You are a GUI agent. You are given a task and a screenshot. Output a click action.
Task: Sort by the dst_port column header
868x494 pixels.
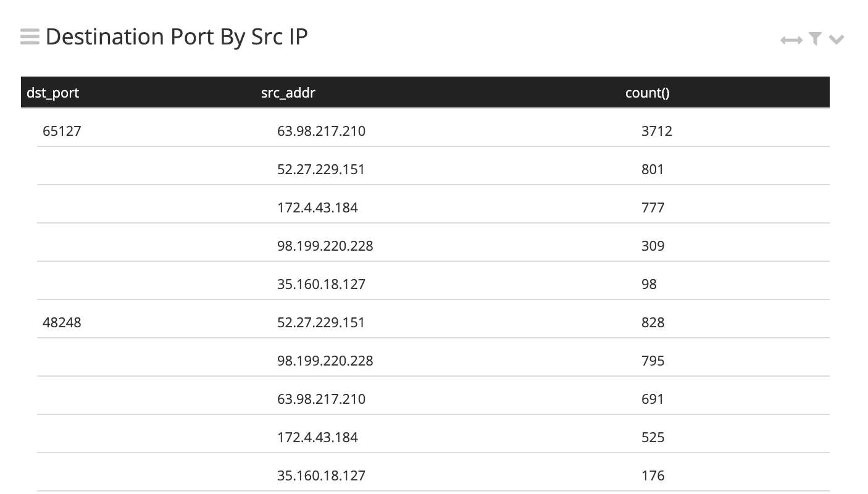point(53,93)
